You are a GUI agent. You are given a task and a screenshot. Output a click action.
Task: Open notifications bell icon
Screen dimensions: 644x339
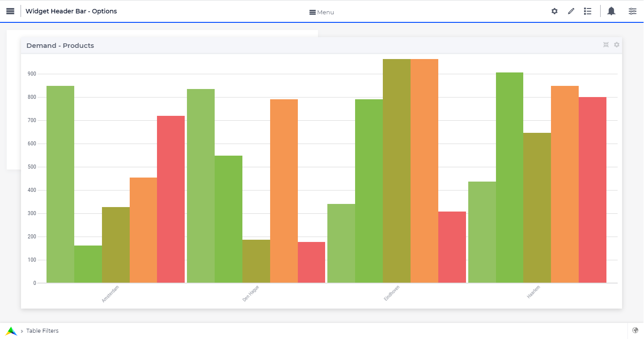coord(611,11)
